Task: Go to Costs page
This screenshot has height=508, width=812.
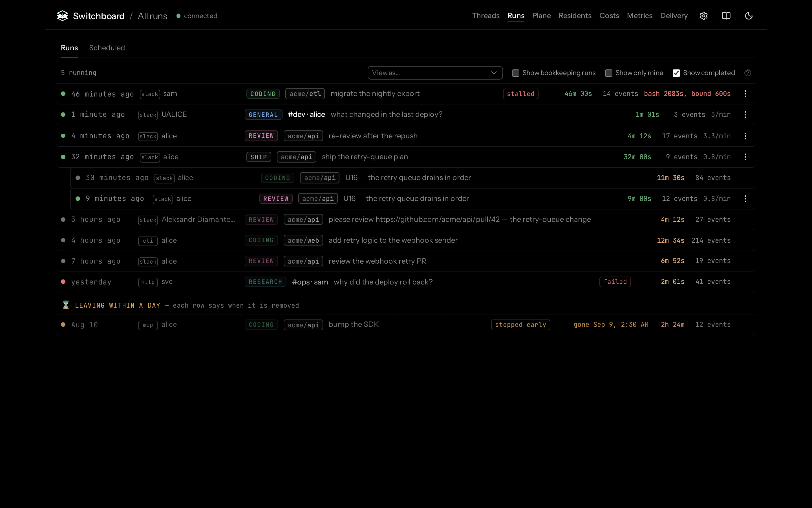Action: tap(609, 16)
